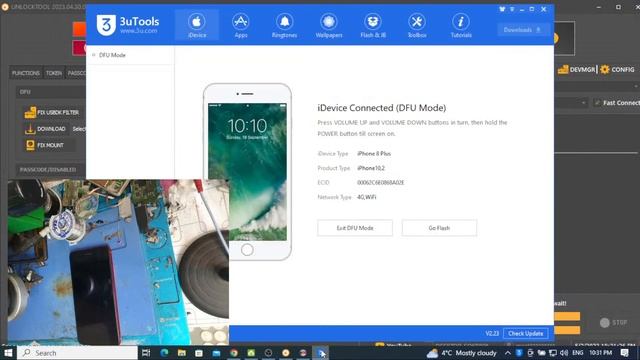The width and height of the screenshot is (640, 360).
Task: Open the Toolbox section
Action: coord(417,25)
